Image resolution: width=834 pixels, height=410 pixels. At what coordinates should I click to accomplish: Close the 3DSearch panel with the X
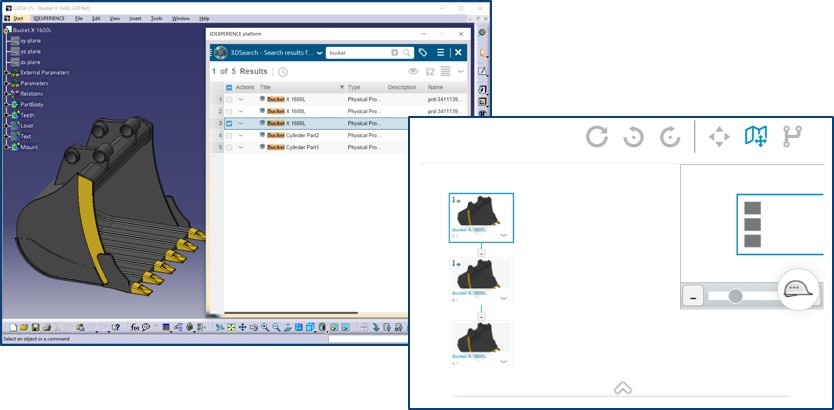(x=458, y=53)
